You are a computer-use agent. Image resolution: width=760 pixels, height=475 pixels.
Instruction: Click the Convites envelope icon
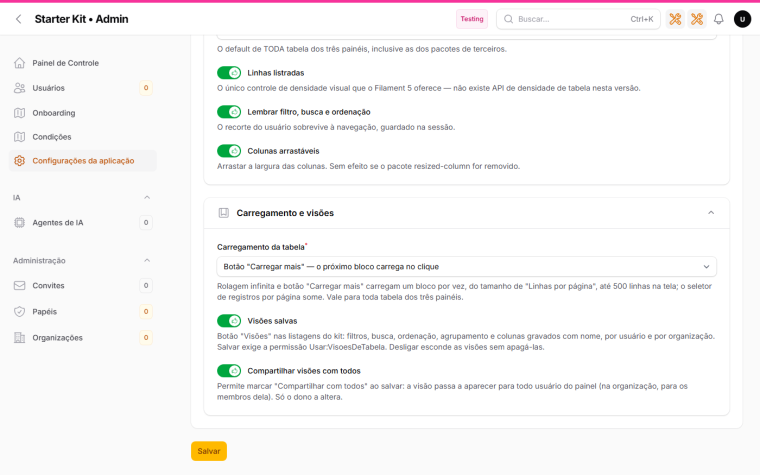(19, 285)
